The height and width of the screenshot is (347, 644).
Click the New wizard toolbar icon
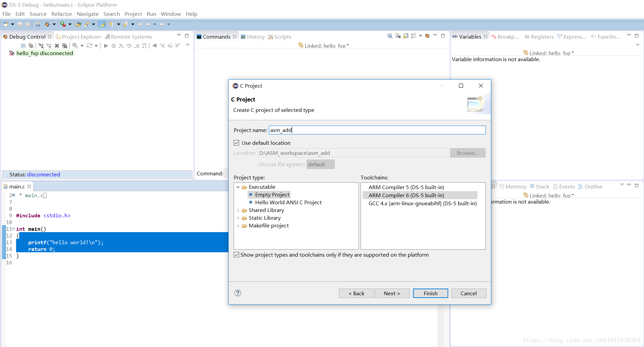point(6,24)
